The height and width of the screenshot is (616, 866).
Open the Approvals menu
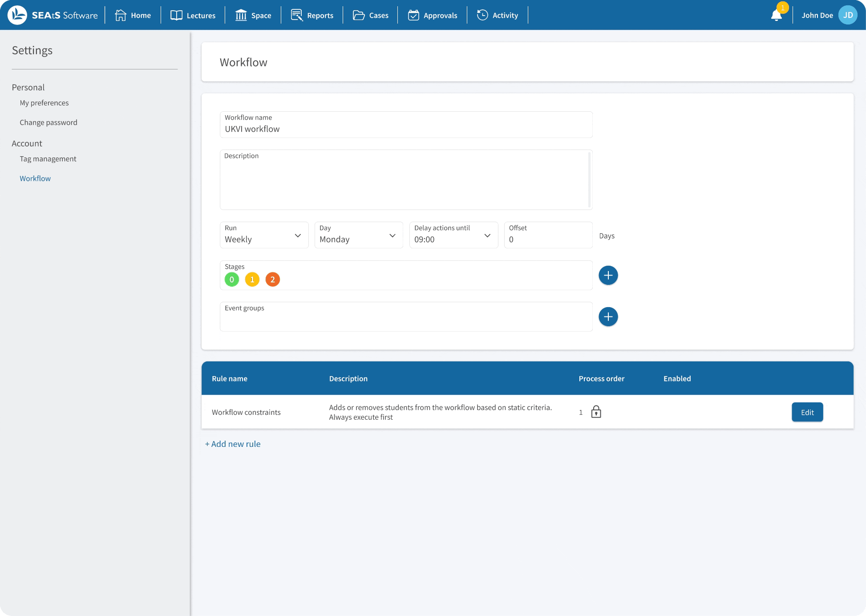(x=433, y=15)
